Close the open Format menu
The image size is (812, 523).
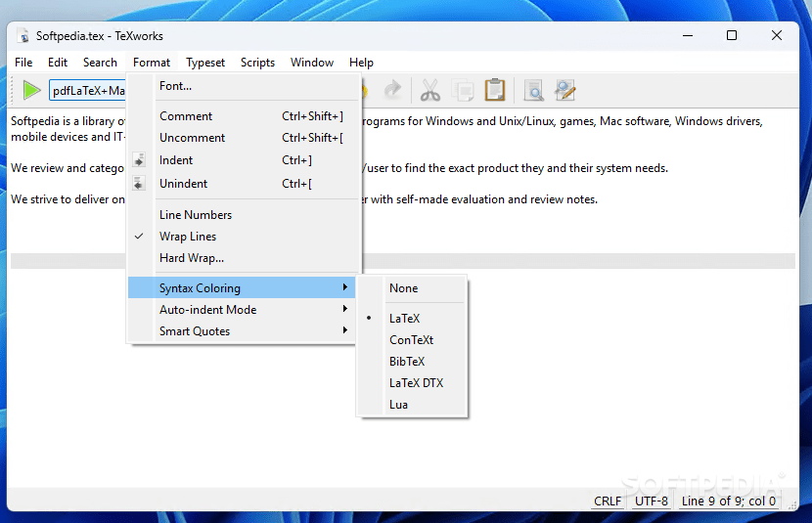(152, 63)
